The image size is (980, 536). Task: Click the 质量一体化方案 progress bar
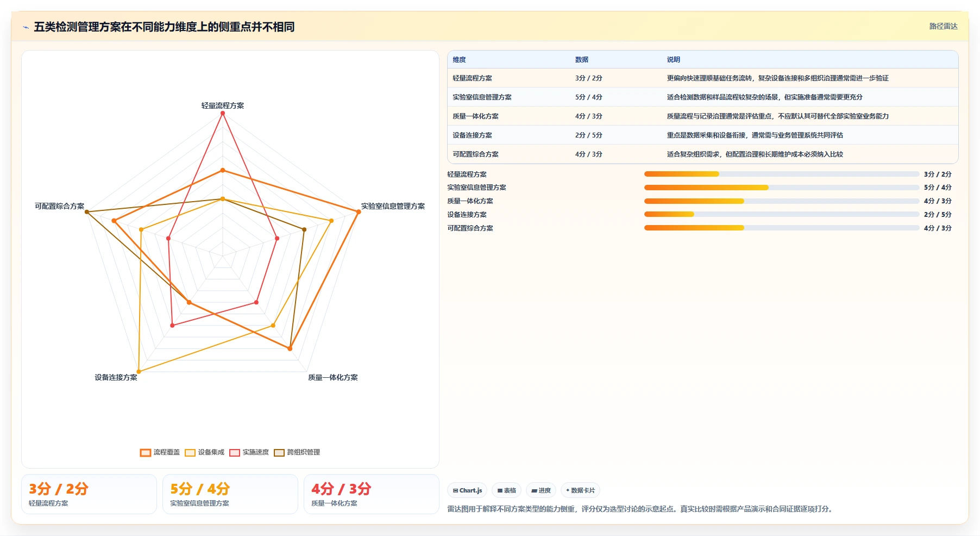click(781, 201)
